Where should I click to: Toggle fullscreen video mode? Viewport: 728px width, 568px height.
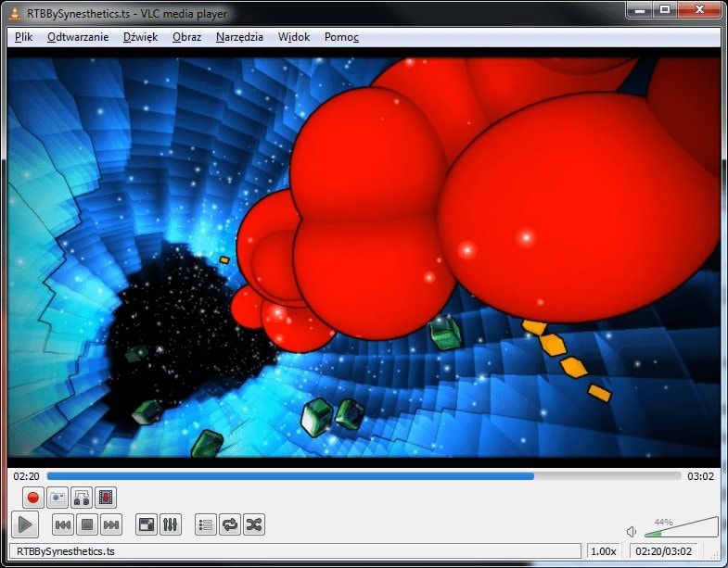(147, 525)
